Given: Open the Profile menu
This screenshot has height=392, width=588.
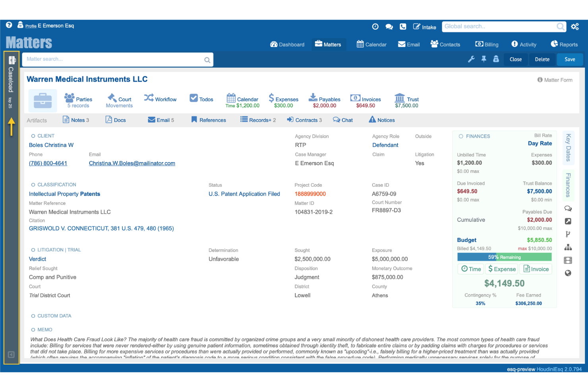Looking at the screenshot, I should [x=31, y=26].
